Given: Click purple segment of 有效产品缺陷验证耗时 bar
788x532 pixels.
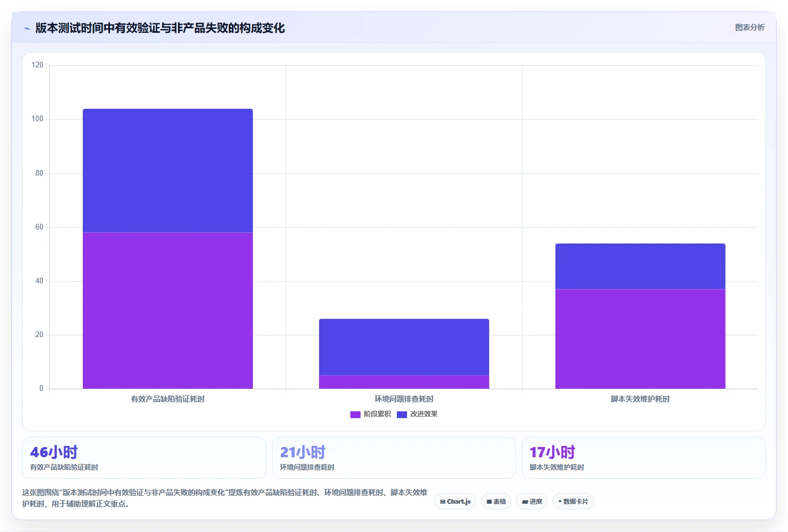Looking at the screenshot, I should (x=168, y=310).
